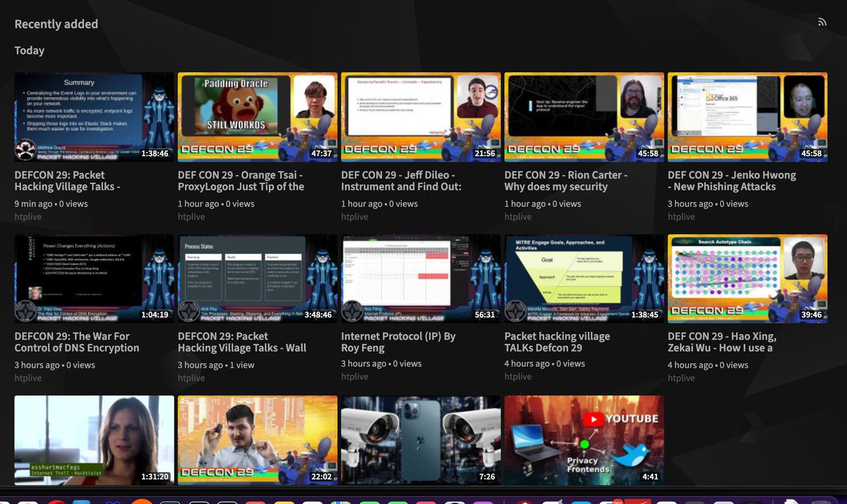Visit htplive channel under "TALKs Defcon 29" video
Screen dimensions: 847x504
518,376
